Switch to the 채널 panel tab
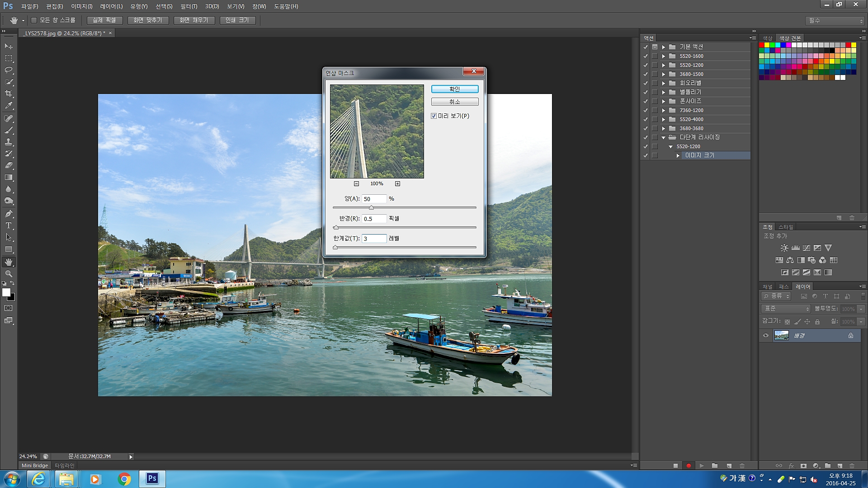868x488 pixels. (768, 286)
